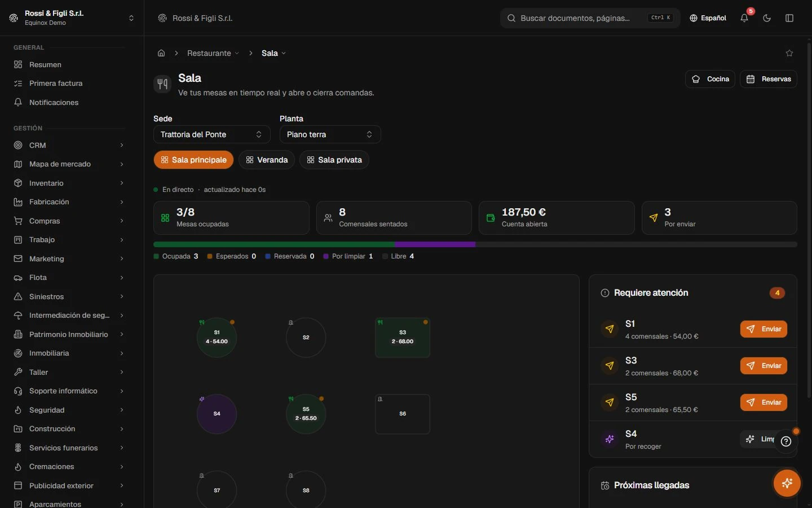This screenshot has height=508, width=812.
Task: Click the 187,50 € Cuenta abierta card
Action: click(x=557, y=218)
